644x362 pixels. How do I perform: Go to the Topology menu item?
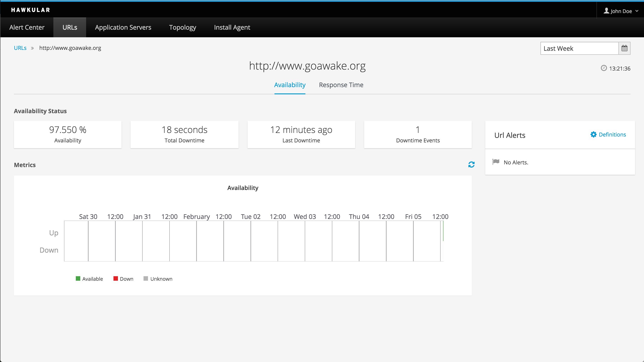pyautogui.click(x=183, y=28)
